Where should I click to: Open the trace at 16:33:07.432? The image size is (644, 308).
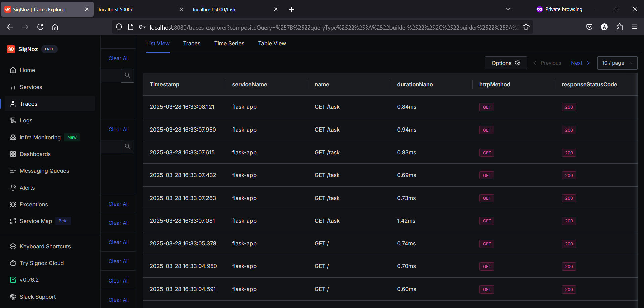tap(390, 175)
